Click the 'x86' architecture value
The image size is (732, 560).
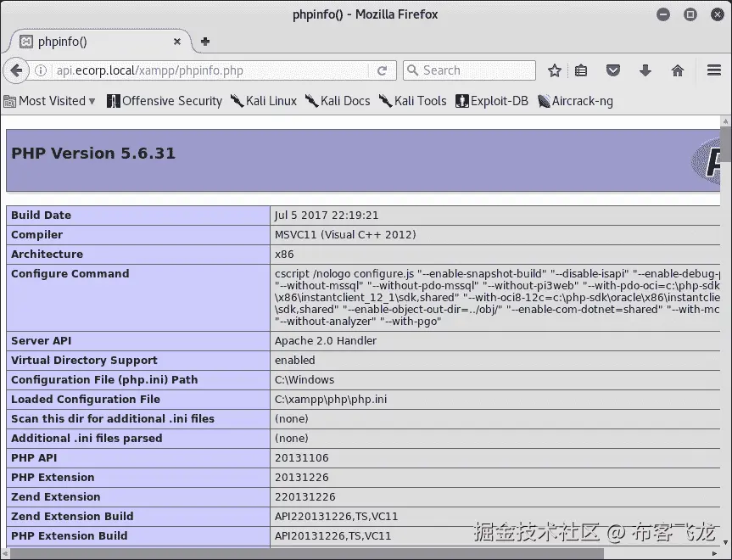(x=284, y=255)
